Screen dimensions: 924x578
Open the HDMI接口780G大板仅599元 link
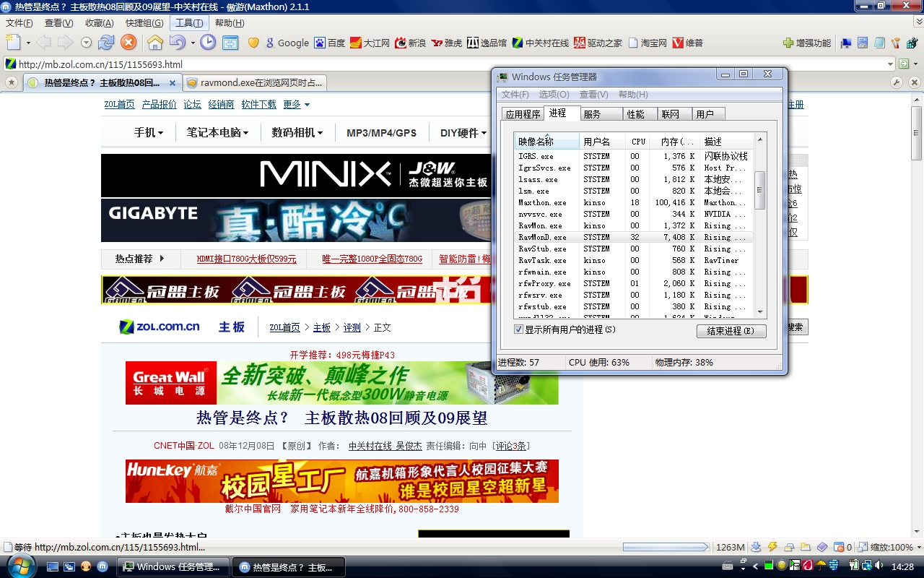tap(247, 259)
